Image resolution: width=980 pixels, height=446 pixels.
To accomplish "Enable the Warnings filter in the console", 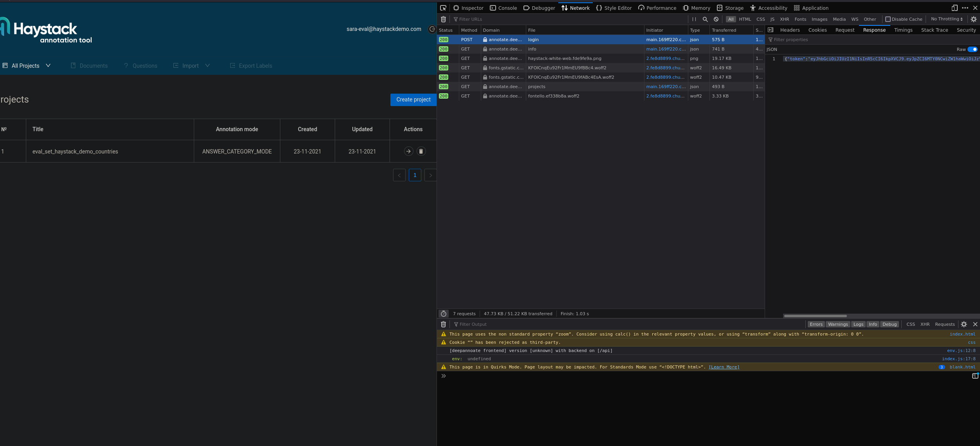I will [837, 324].
